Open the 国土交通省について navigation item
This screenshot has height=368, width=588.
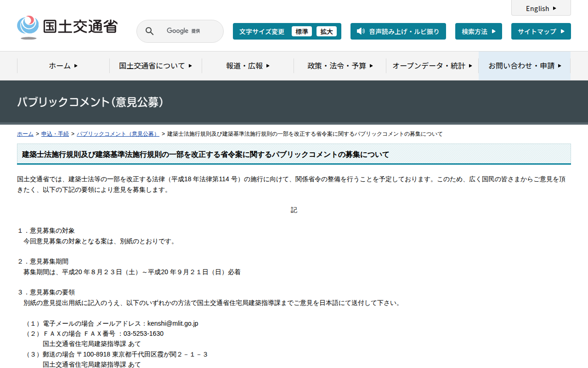pos(155,66)
